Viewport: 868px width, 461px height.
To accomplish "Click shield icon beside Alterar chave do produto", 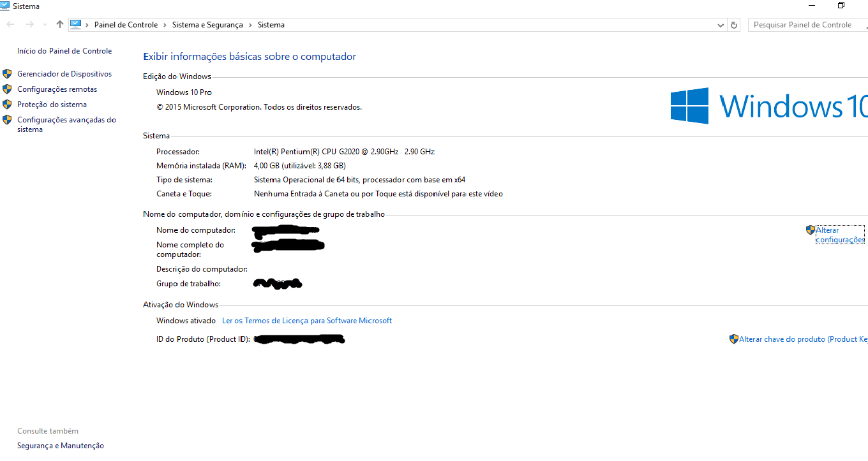I will point(734,339).
